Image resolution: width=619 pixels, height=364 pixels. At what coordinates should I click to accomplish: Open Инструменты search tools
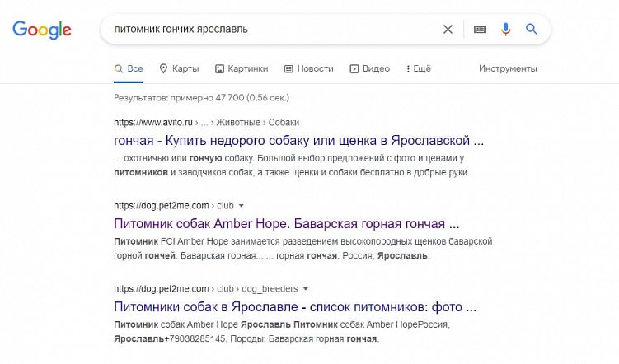508,68
